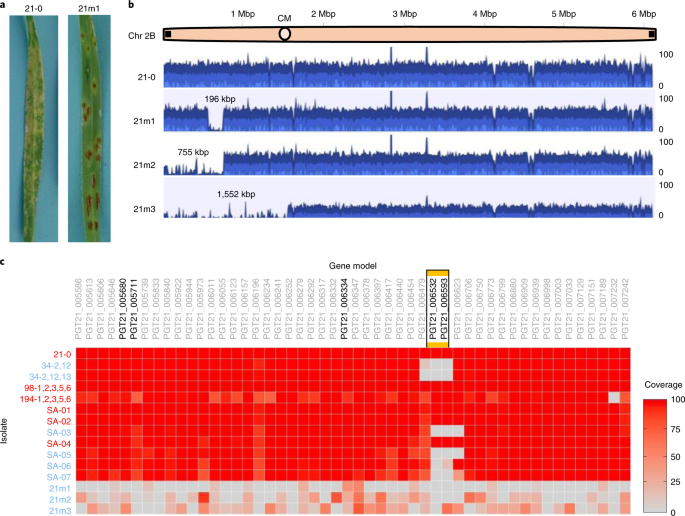Screen dimensions: 685x516
Task: Click the "34-2,12,13" isolate row label
Action: (51, 377)
